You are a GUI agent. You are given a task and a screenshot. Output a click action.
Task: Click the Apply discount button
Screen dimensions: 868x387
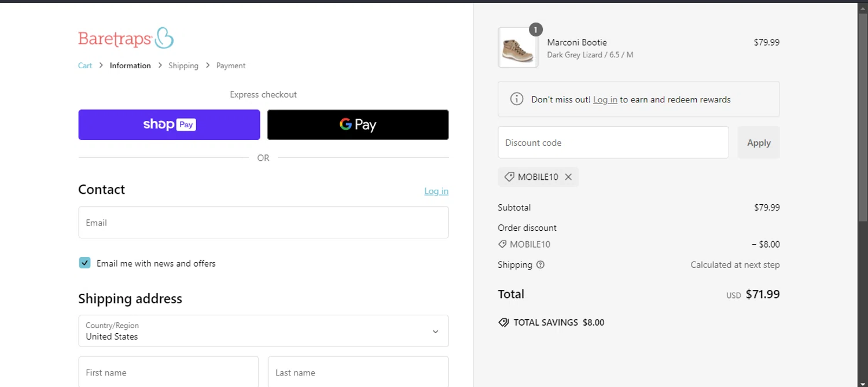coord(759,142)
